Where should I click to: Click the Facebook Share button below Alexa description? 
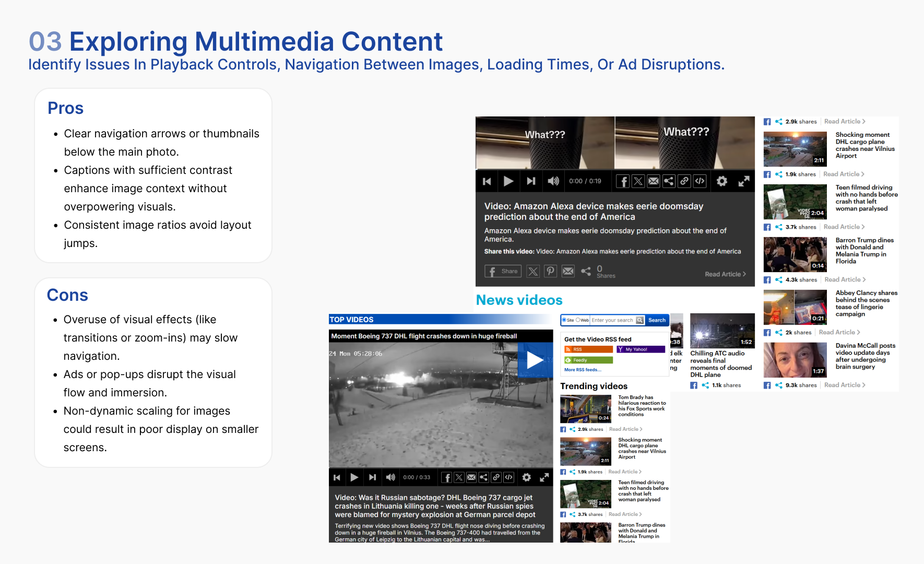point(503,271)
